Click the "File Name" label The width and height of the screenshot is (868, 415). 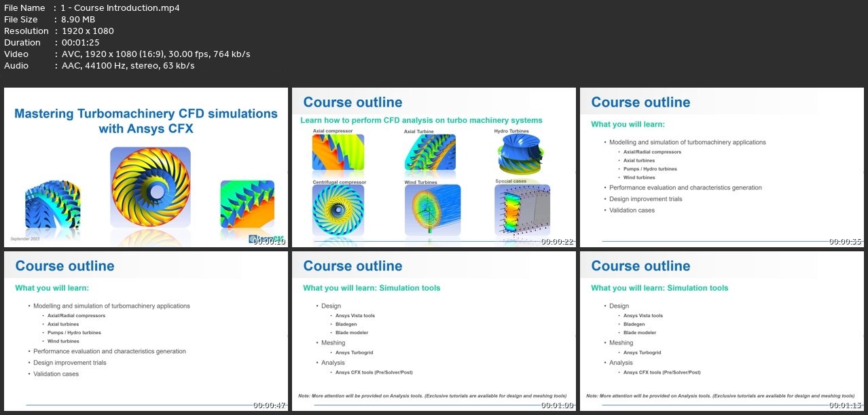pos(24,8)
